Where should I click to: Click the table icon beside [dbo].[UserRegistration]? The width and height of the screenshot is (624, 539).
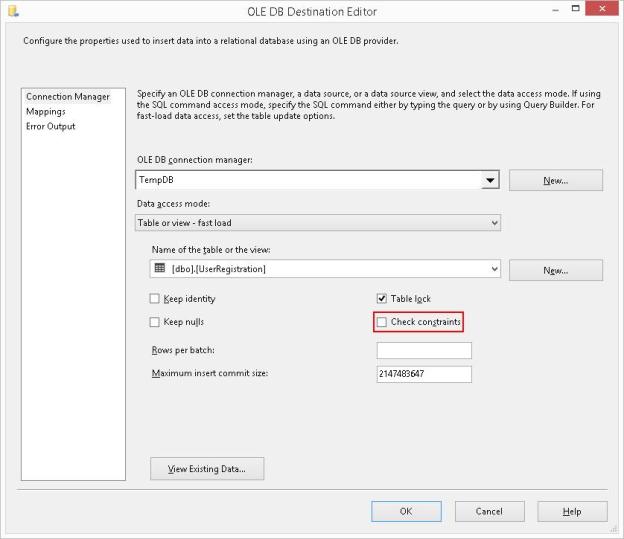point(160,268)
